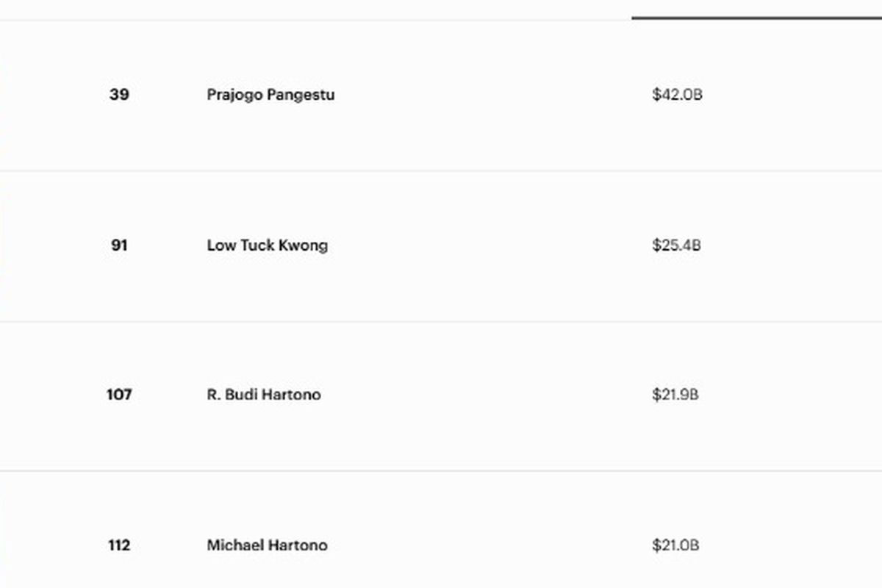Click the dark underline above net worth column
This screenshot has height=588, width=882.
(x=756, y=17)
